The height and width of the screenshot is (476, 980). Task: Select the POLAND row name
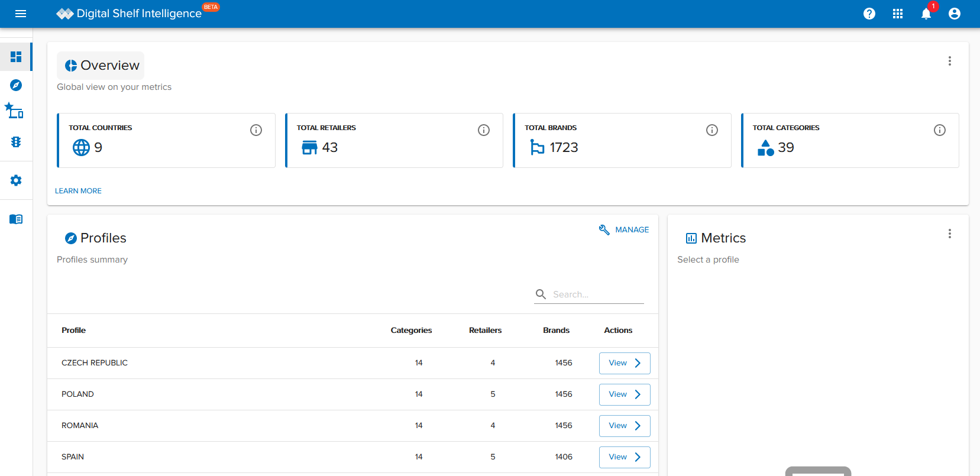click(x=77, y=394)
